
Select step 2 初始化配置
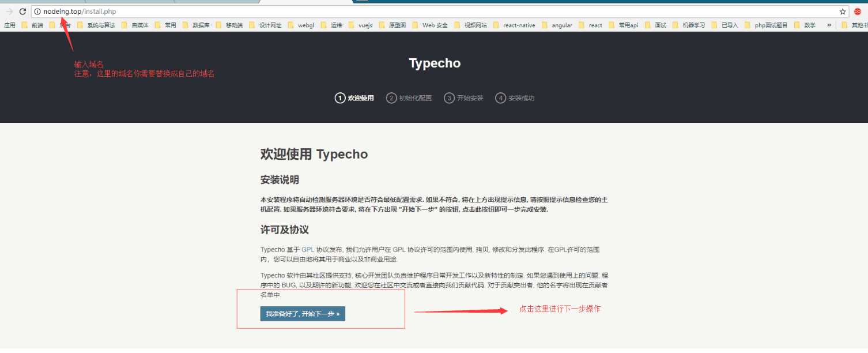[x=409, y=98]
